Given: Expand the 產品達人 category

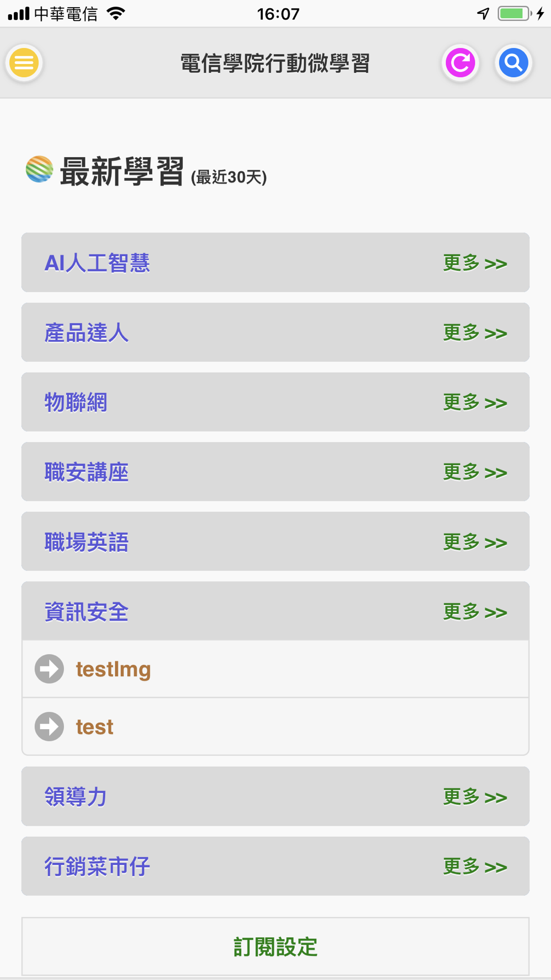Looking at the screenshot, I should pos(87,333).
